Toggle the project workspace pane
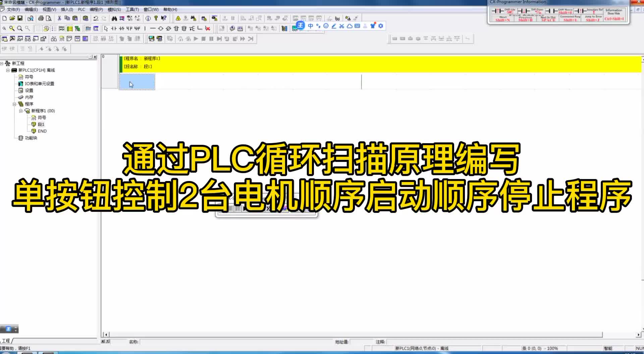This screenshot has width=644, height=354. click(x=5, y=39)
